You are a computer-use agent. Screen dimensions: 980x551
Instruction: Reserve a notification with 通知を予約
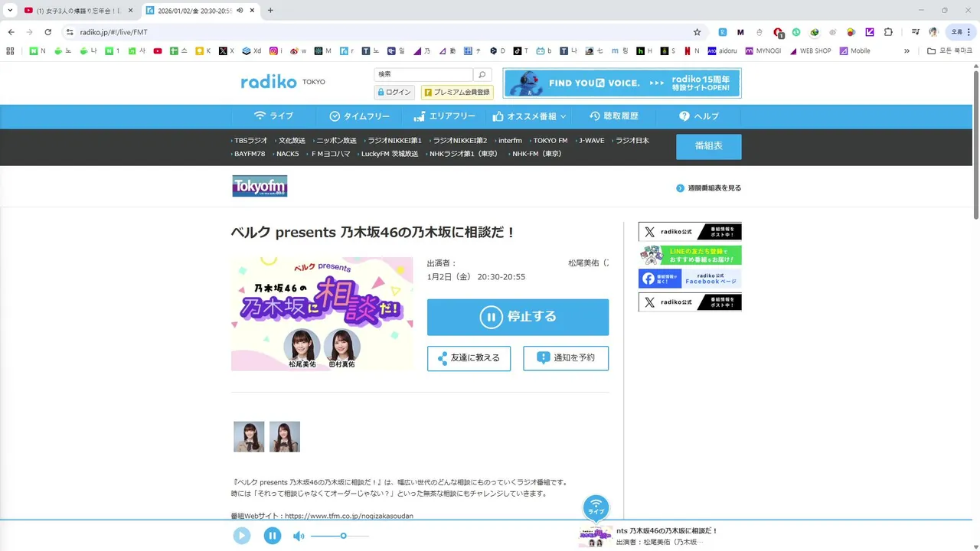pos(566,358)
